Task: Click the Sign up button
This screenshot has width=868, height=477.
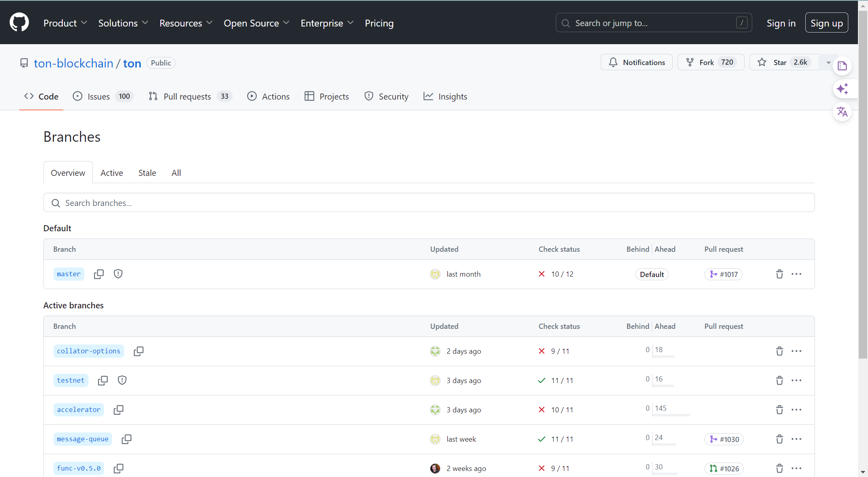Action: (x=827, y=23)
